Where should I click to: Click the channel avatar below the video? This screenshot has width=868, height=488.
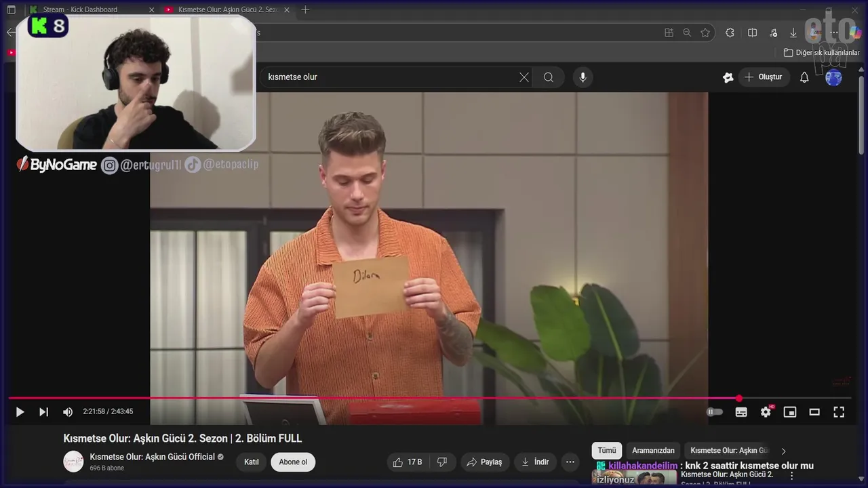tap(73, 462)
